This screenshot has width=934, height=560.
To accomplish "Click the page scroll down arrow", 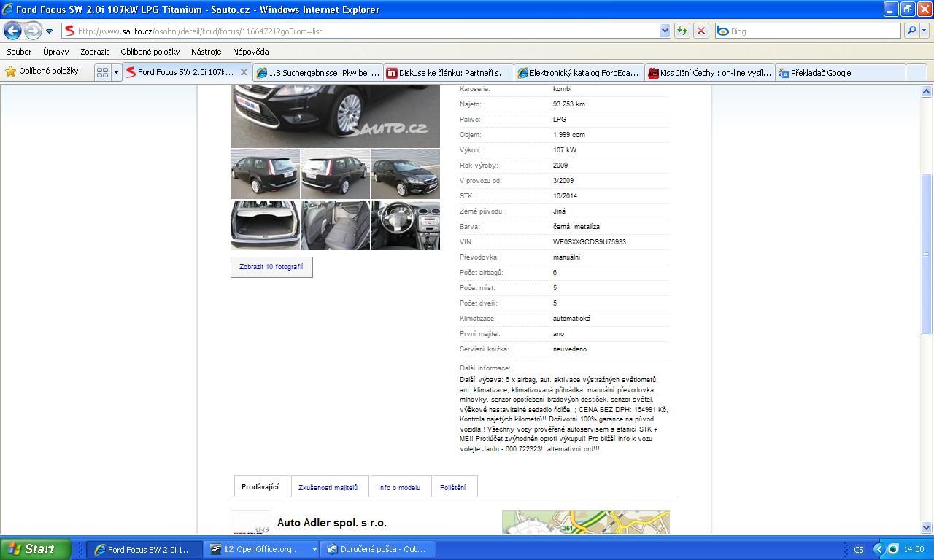I will [927, 528].
